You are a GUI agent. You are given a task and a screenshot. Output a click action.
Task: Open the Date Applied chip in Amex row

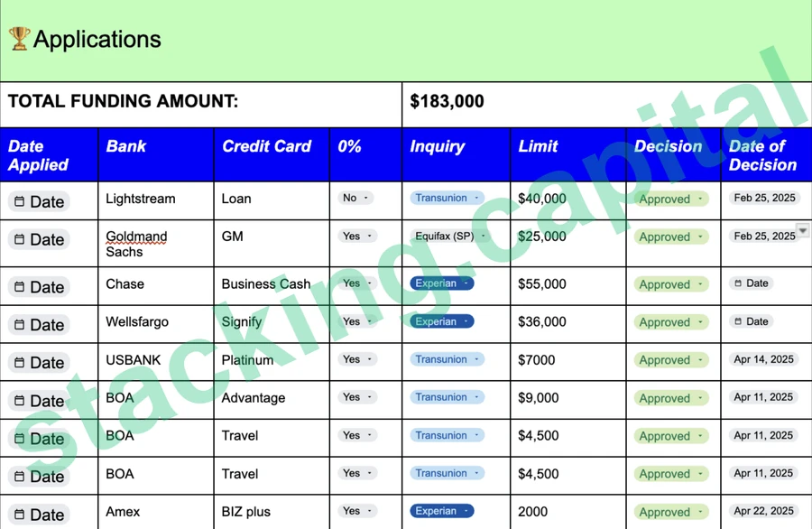[39, 515]
